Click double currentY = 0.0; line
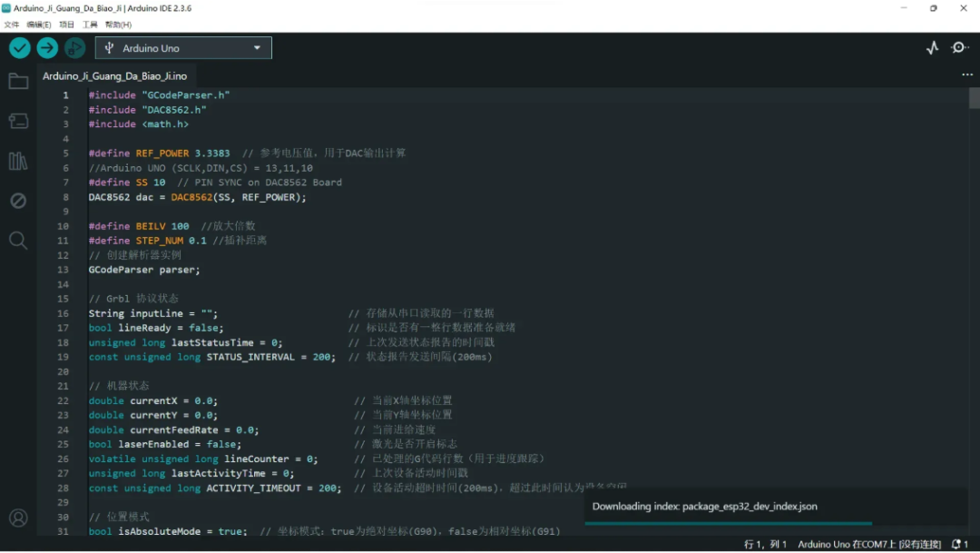 click(153, 415)
